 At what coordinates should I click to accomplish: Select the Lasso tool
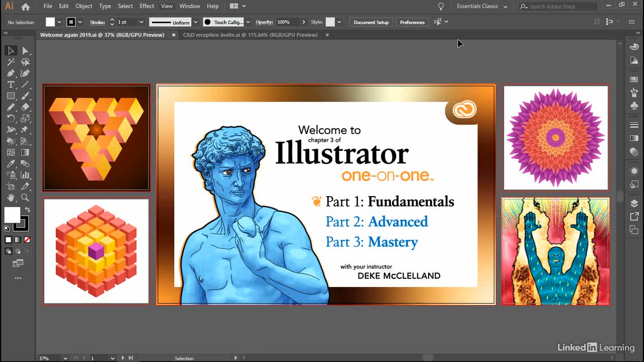pyautogui.click(x=25, y=62)
